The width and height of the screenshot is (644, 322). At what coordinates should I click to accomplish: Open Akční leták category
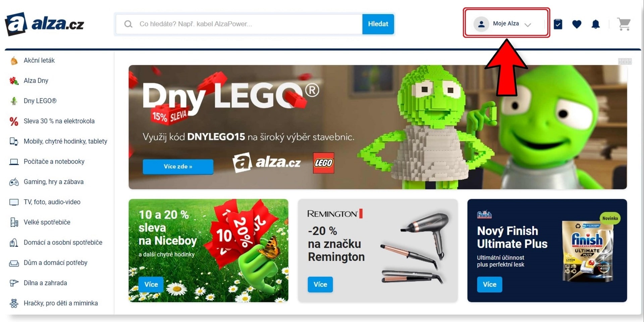tap(39, 60)
